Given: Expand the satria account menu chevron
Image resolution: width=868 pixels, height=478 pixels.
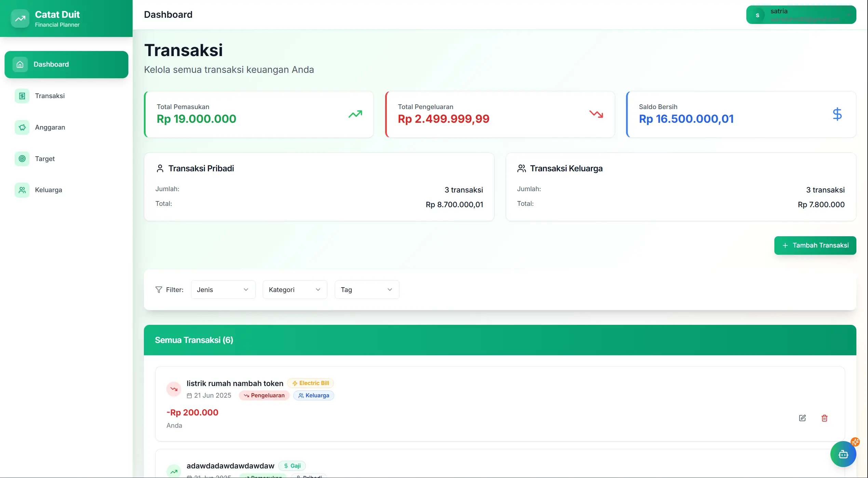Looking at the screenshot, I should (x=849, y=15).
